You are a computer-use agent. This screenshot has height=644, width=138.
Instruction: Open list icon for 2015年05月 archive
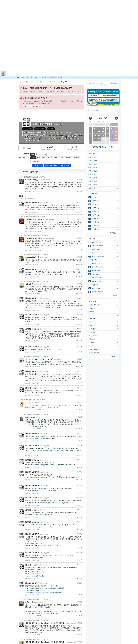[x=90, y=197]
